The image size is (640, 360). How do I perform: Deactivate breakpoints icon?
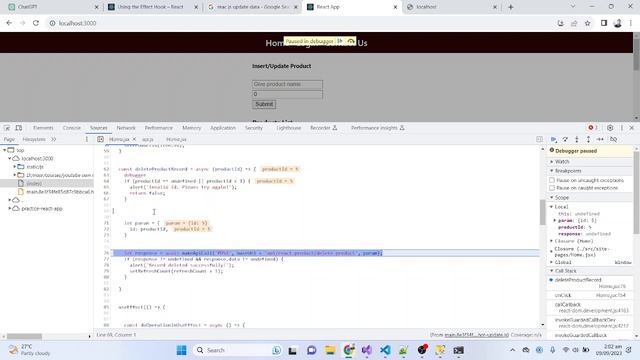coord(613,140)
